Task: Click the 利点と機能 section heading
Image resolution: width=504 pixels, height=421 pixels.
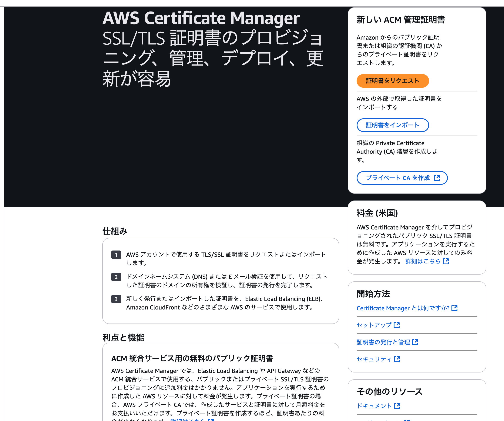Action: [123, 338]
